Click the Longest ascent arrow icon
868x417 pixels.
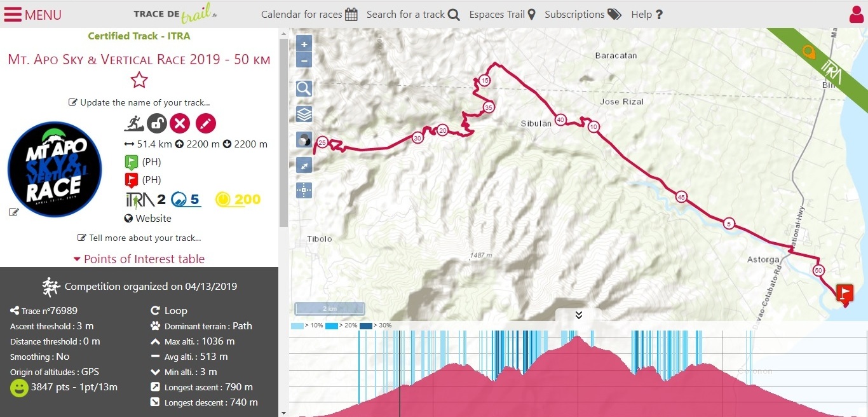pos(155,387)
